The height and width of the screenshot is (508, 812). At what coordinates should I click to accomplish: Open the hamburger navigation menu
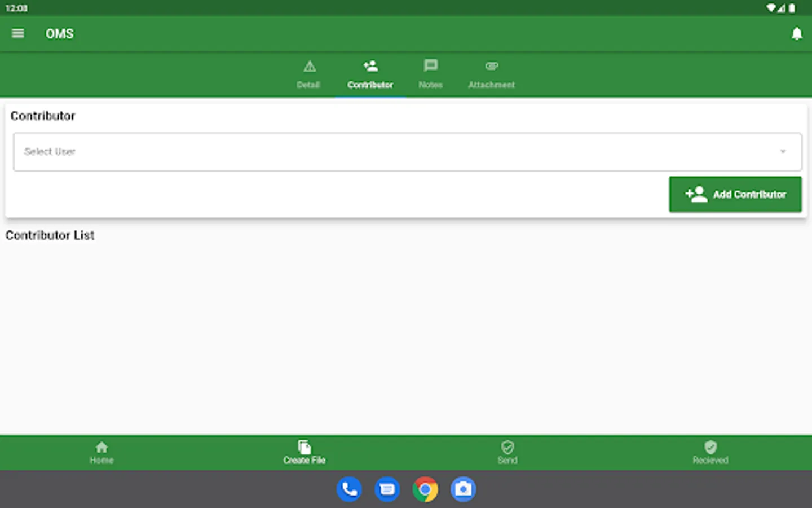point(18,33)
